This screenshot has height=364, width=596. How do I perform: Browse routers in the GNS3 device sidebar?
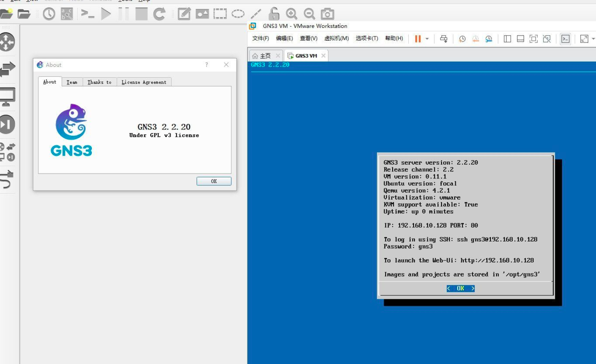[x=7, y=42]
